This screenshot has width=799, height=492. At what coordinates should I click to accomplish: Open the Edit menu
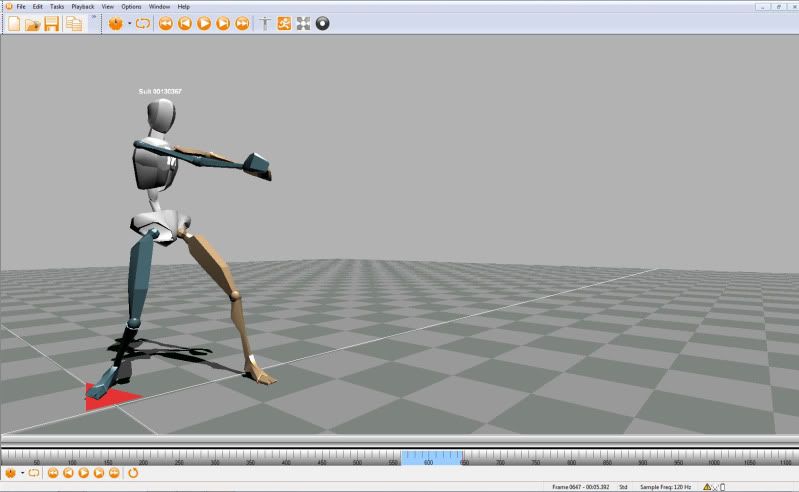pos(38,7)
